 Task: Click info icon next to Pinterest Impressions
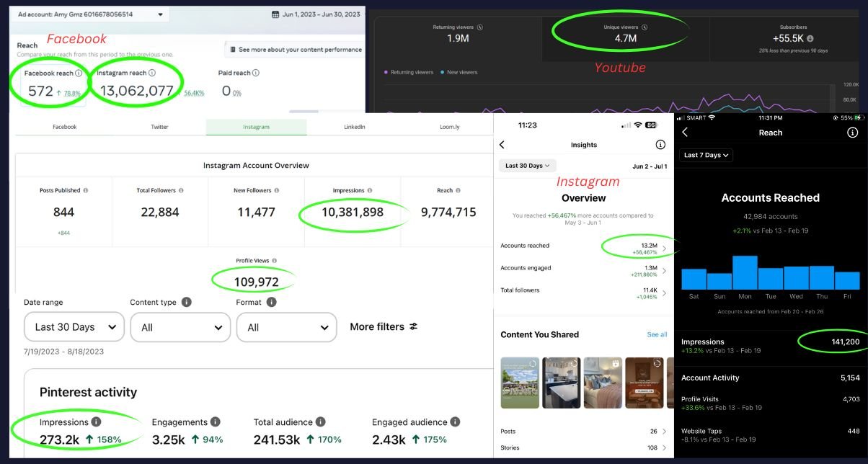(x=97, y=422)
